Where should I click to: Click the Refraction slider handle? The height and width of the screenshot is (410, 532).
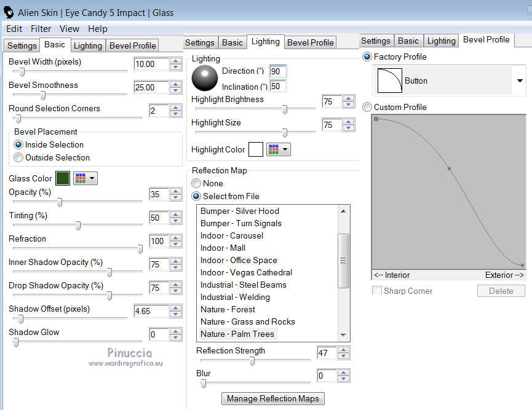coord(140,249)
